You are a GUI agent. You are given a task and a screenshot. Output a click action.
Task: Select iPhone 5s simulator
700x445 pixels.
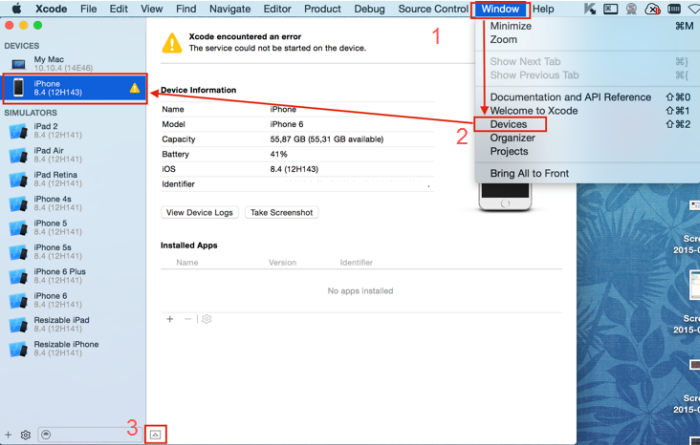(x=73, y=251)
